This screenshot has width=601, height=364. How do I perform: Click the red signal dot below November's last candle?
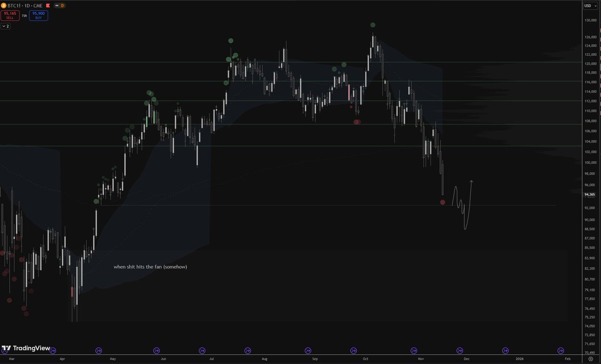pos(443,202)
